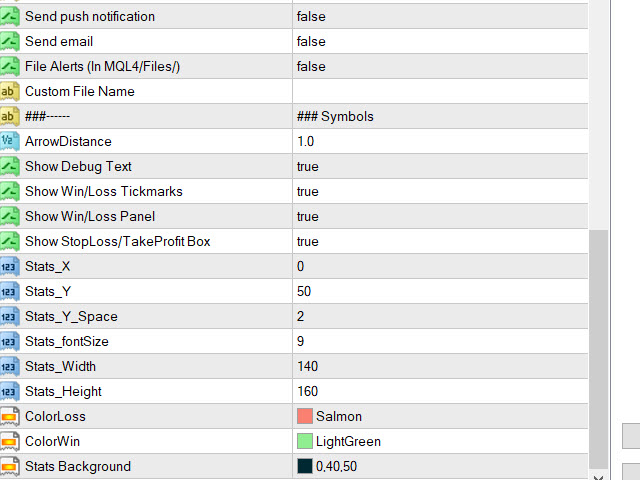
Task: Toggle File Alerts false value
Action: pos(440,67)
